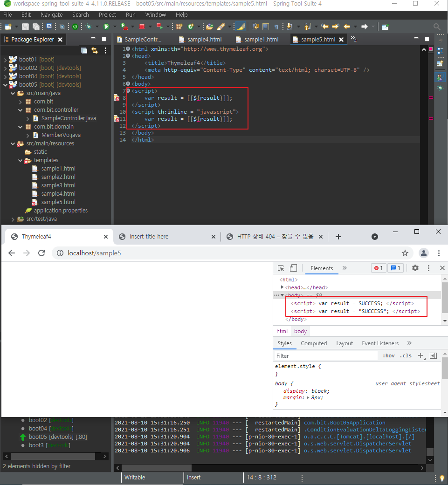Click DevTools message count badge
Image resolution: width=448 pixels, height=485 pixels.
[x=396, y=268]
